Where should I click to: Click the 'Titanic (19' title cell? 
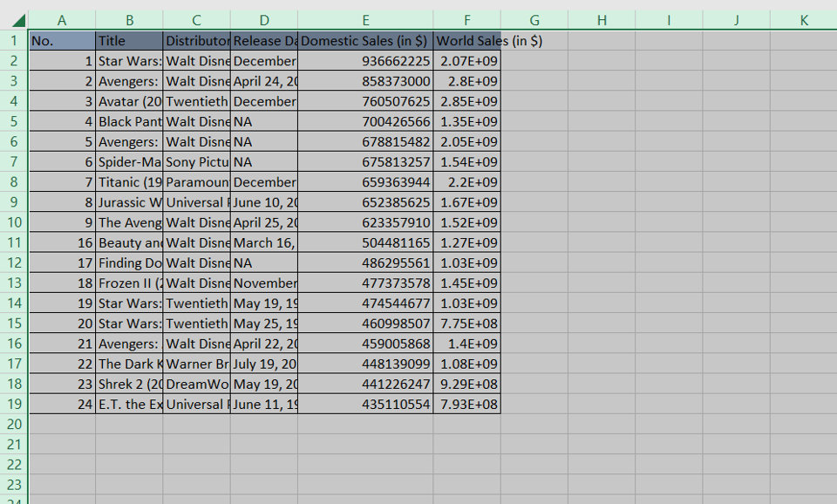129,182
